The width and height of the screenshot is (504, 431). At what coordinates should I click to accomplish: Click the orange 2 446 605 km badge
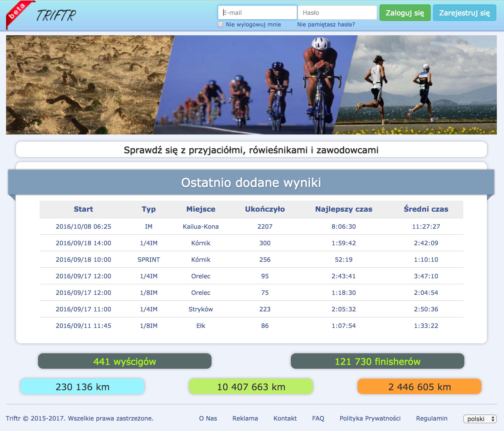(419, 387)
